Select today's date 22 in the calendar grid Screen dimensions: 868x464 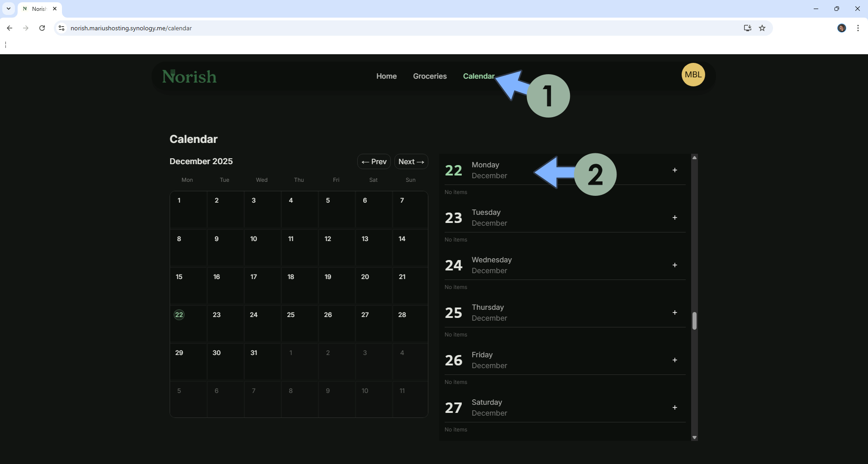coord(179,315)
